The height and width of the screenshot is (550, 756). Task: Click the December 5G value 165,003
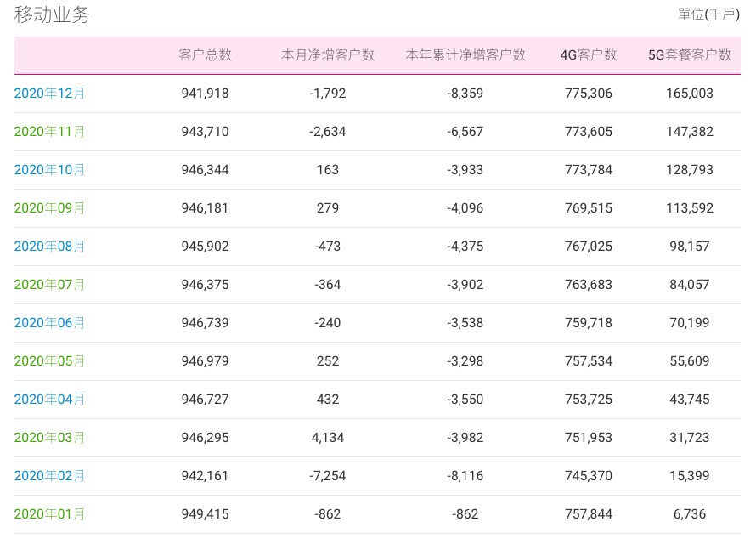(x=690, y=94)
